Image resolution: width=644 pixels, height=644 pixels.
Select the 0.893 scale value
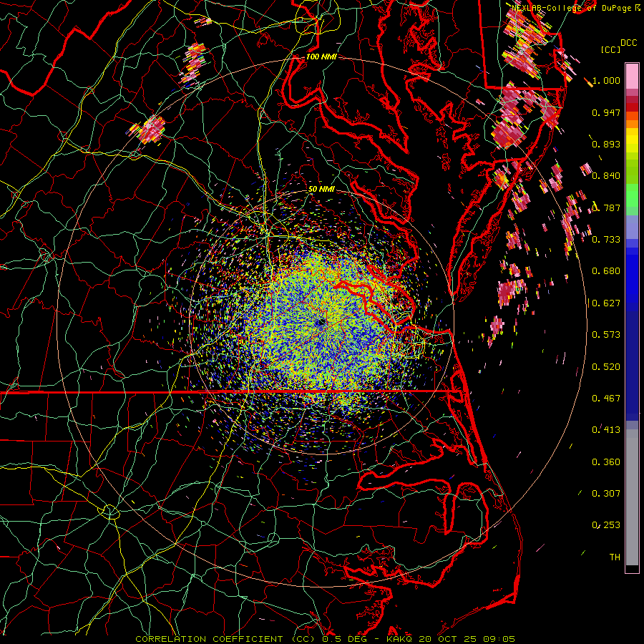point(606,144)
